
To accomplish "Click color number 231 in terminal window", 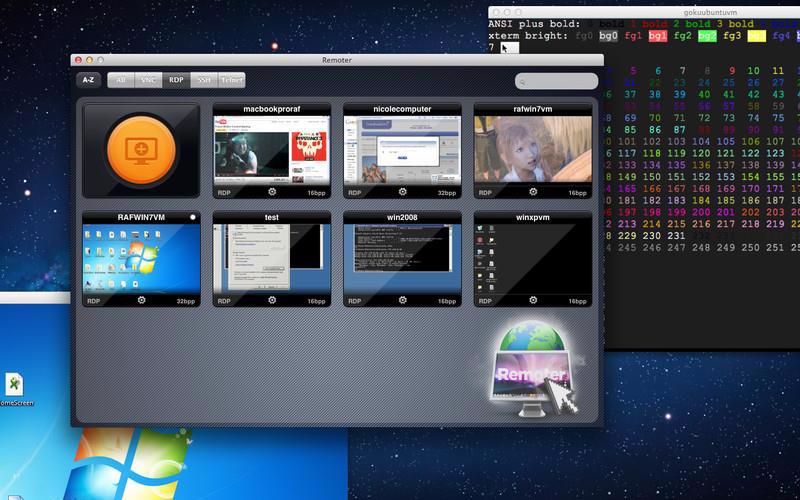I will click(676, 236).
